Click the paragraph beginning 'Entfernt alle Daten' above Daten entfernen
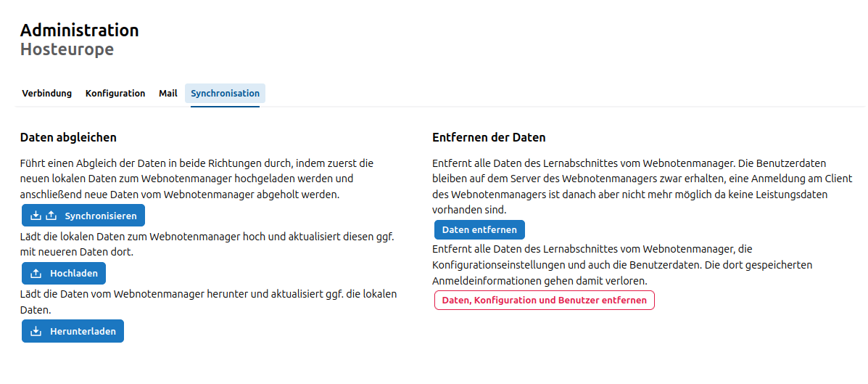This screenshot has height=384, width=868. [642, 186]
